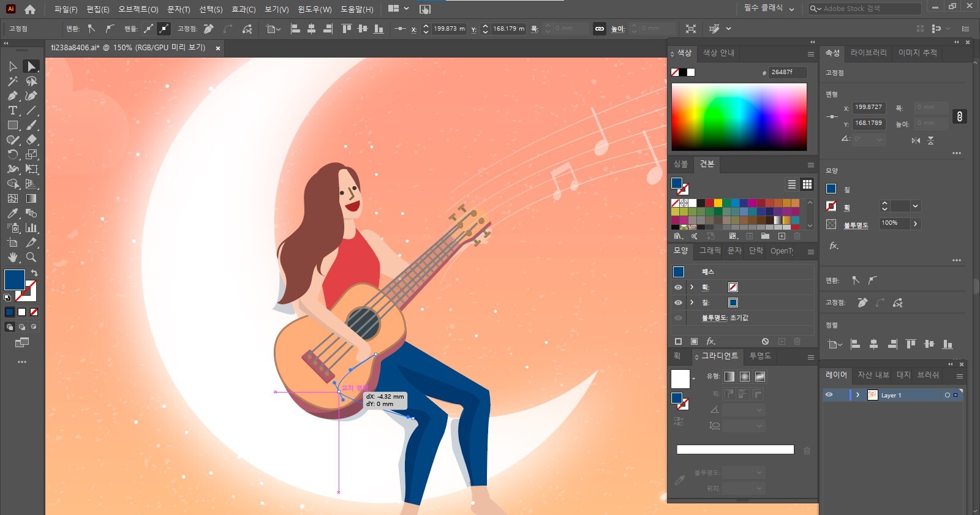This screenshot has width=980, height=515.
Task: Select the Hand tool
Action: pos(12,257)
